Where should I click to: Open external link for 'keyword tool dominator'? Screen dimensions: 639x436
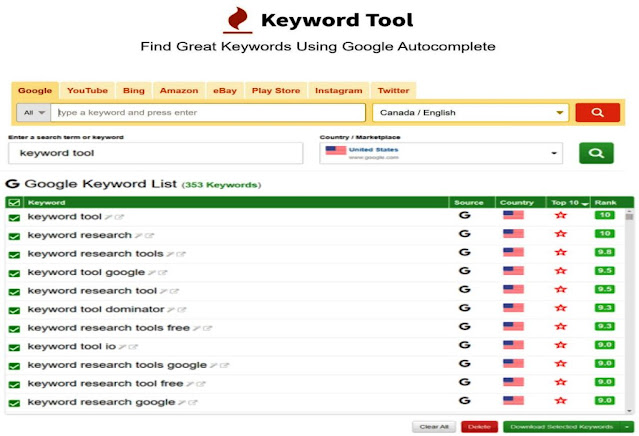tap(182, 310)
